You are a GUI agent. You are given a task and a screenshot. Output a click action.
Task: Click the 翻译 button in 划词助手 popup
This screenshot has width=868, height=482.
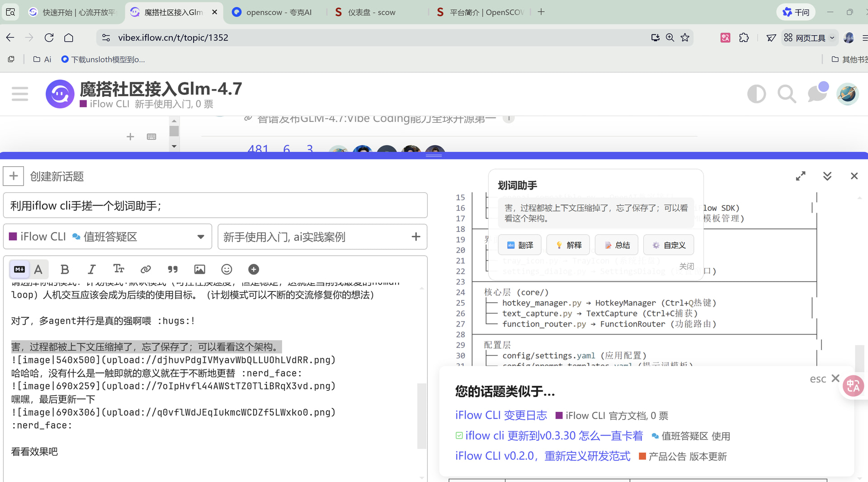point(520,245)
